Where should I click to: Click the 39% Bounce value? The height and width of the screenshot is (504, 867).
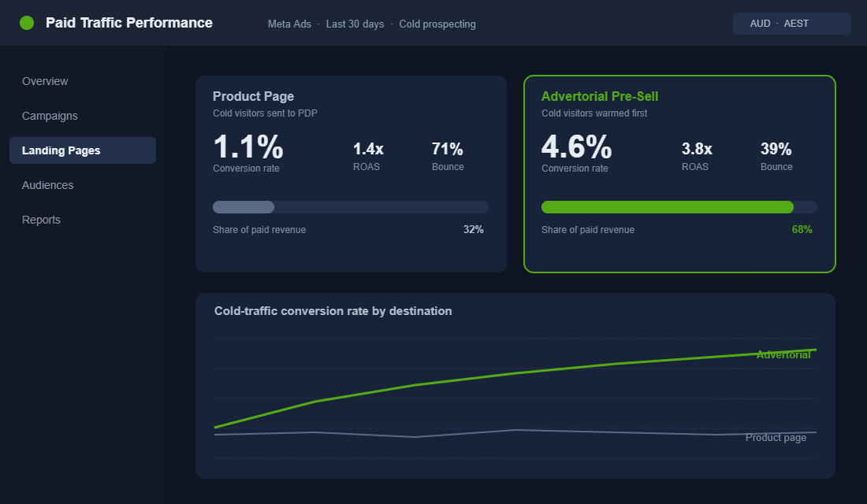click(776, 149)
